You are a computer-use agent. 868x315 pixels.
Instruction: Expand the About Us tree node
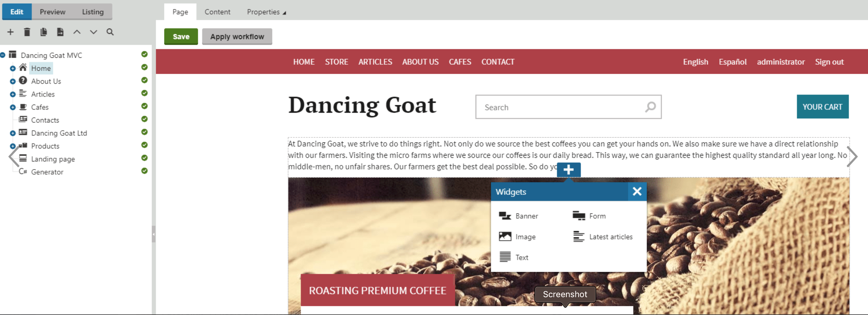13,81
